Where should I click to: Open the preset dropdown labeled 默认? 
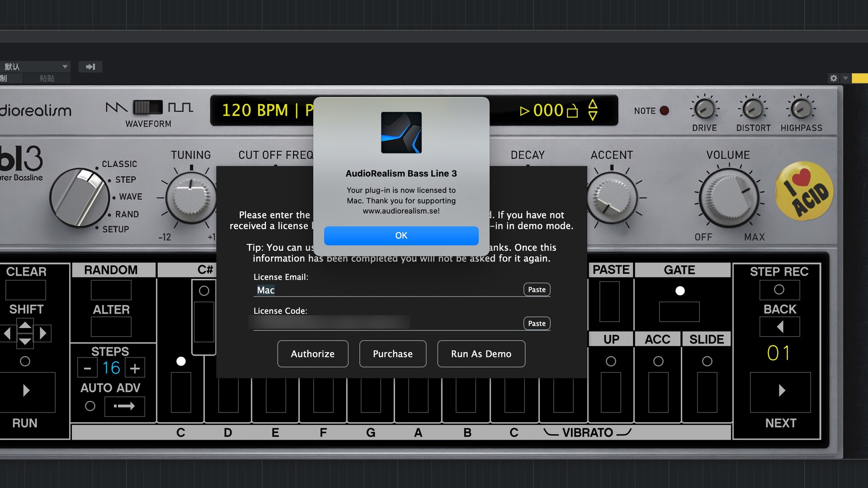coord(35,67)
